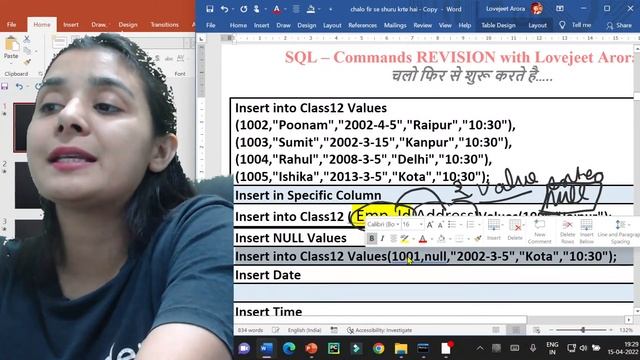Open Line and Paragraph Spacing in mini toolbar
This screenshot has width=640, height=360.
point(620,232)
